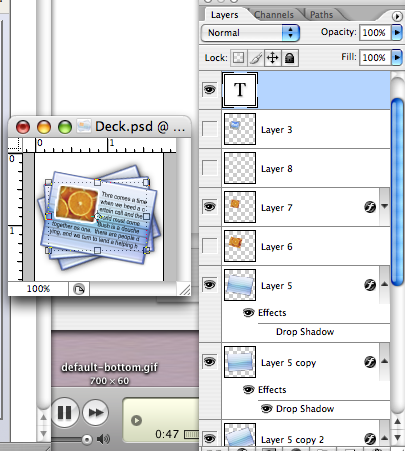Switch to the Channels tab
405x451 pixels.
coord(274,15)
